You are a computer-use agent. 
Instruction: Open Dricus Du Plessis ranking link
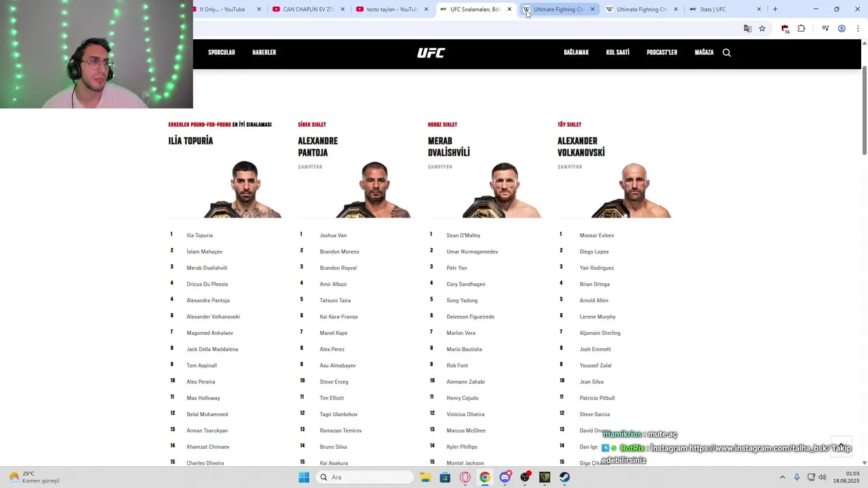208,284
